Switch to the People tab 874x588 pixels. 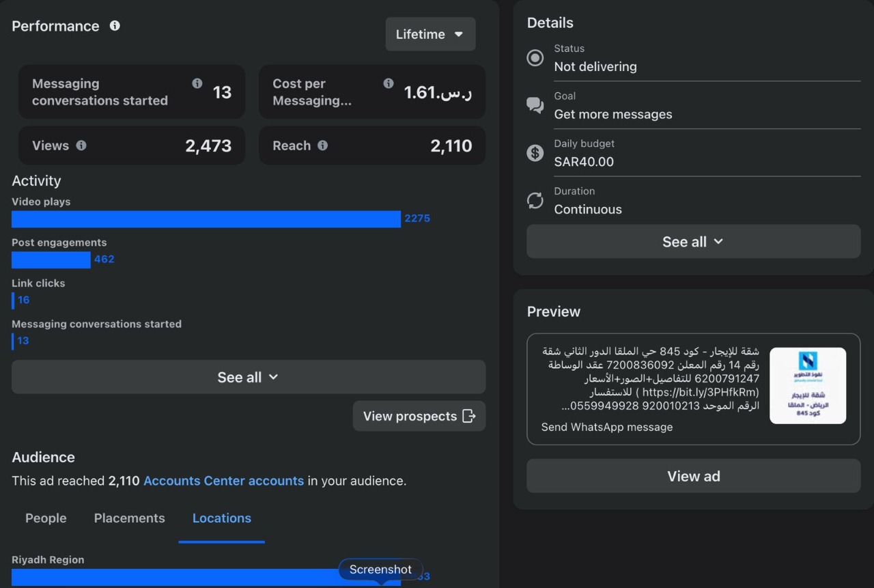coord(46,518)
